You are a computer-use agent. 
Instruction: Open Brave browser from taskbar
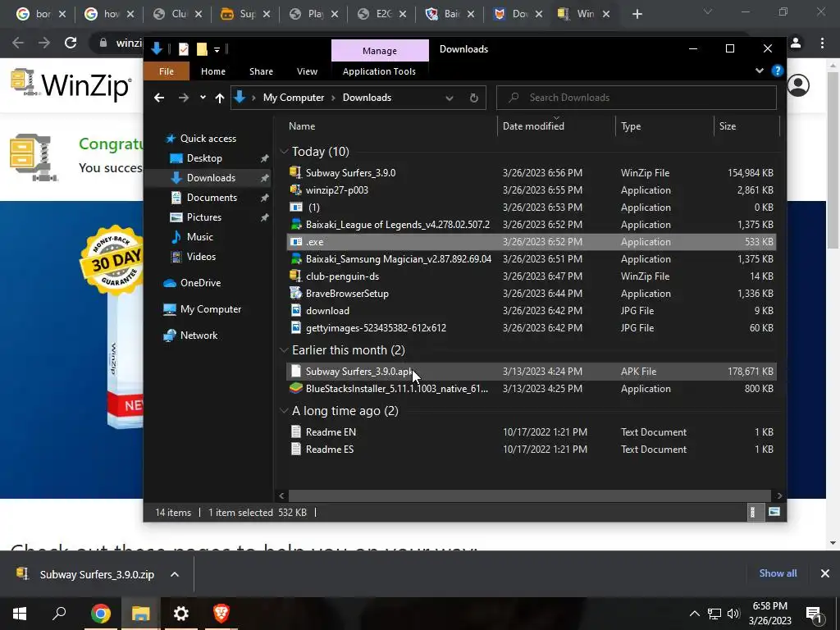221,614
